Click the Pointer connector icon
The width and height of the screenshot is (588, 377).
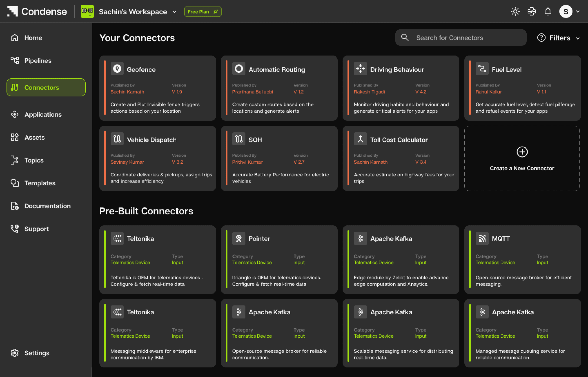point(239,238)
